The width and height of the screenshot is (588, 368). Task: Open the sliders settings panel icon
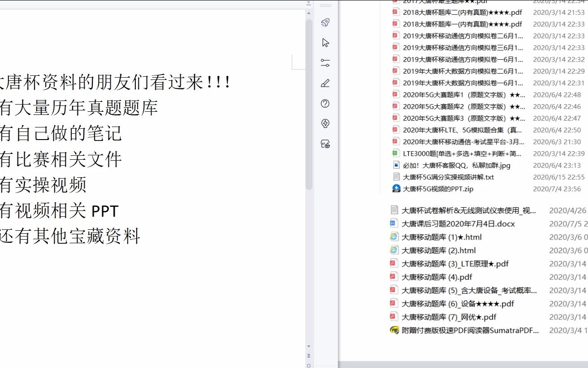click(326, 63)
